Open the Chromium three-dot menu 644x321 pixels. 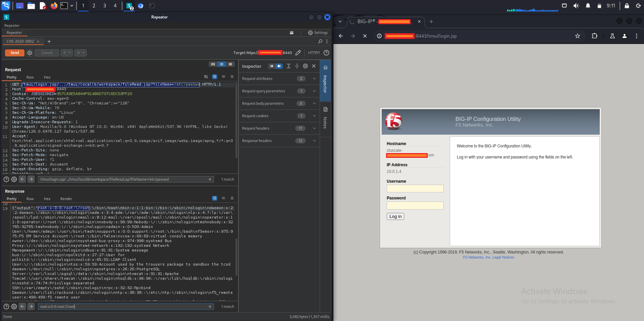[637, 36]
